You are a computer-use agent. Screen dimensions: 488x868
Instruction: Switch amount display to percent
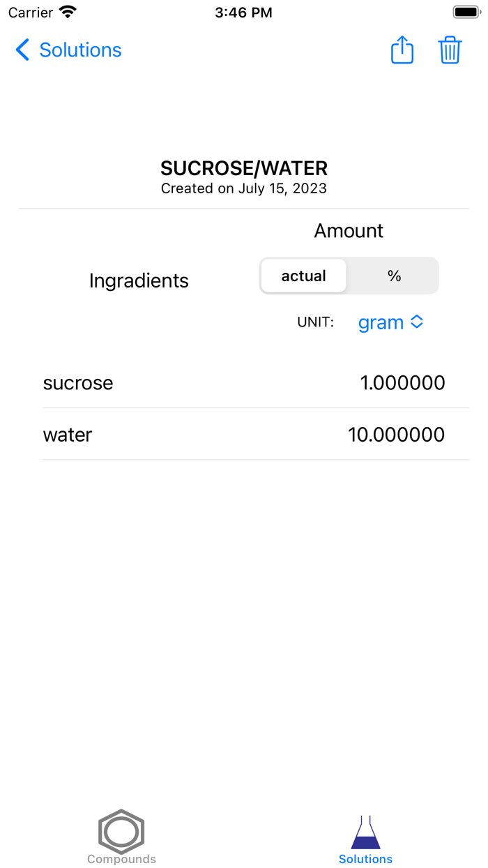point(394,276)
